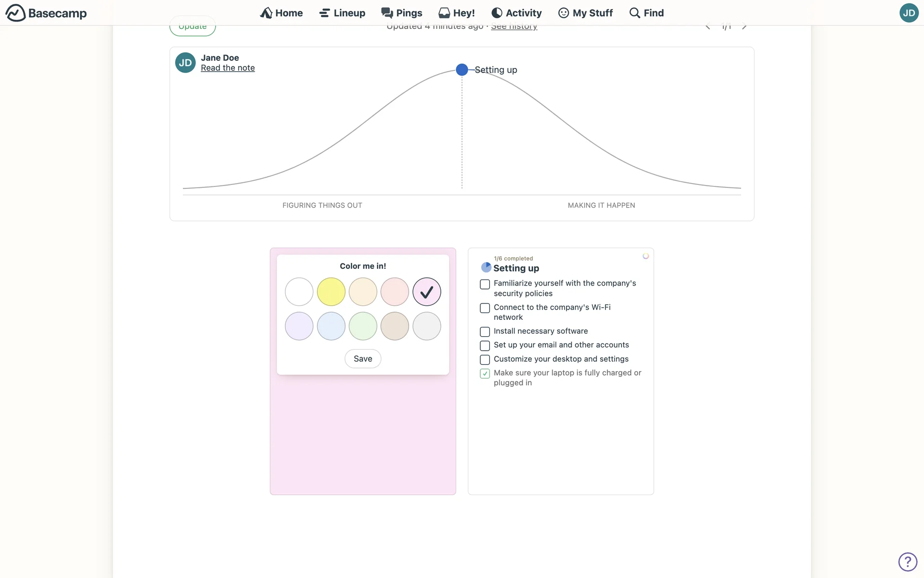The height and width of the screenshot is (578, 924).
Task: Go to next hill chart update arrow
Action: 744,26
